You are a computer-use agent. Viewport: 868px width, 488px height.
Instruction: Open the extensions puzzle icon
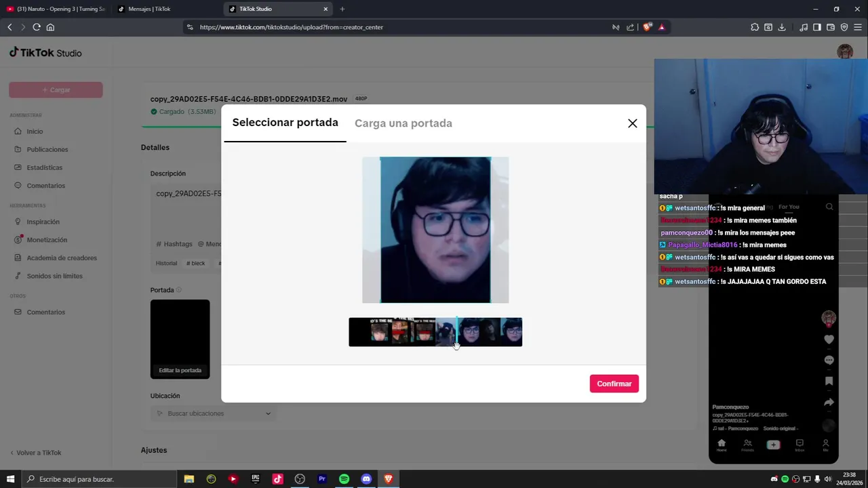click(x=755, y=27)
